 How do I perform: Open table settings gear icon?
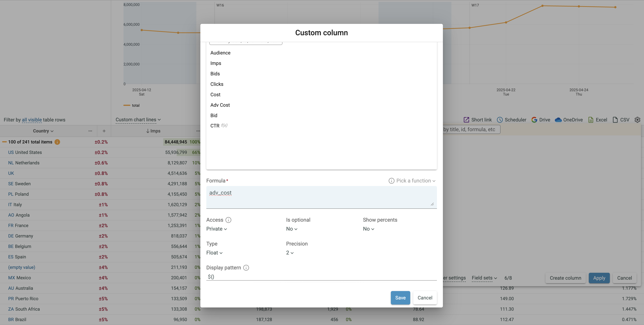click(637, 120)
